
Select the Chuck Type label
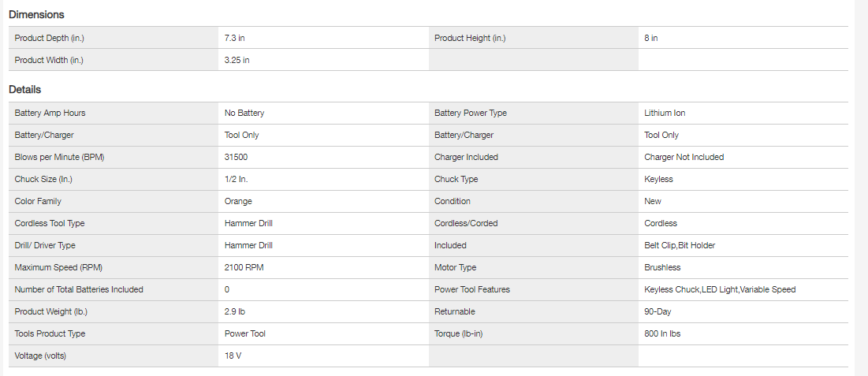pyautogui.click(x=456, y=179)
